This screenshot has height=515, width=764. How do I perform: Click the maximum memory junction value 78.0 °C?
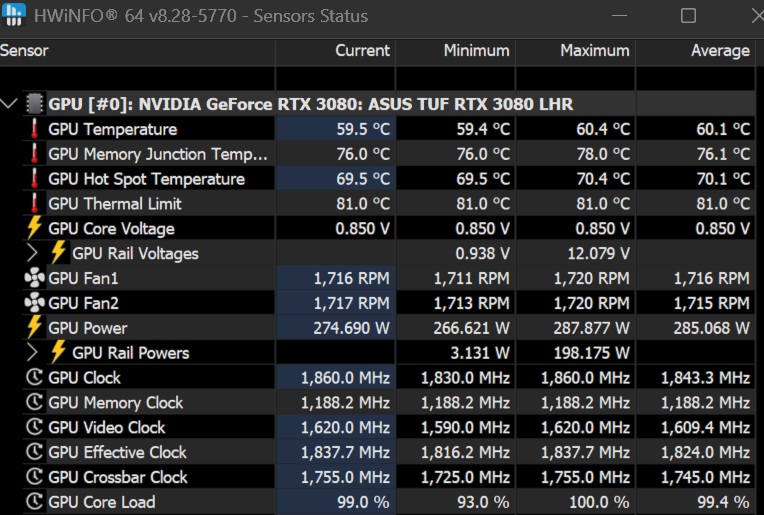603,154
